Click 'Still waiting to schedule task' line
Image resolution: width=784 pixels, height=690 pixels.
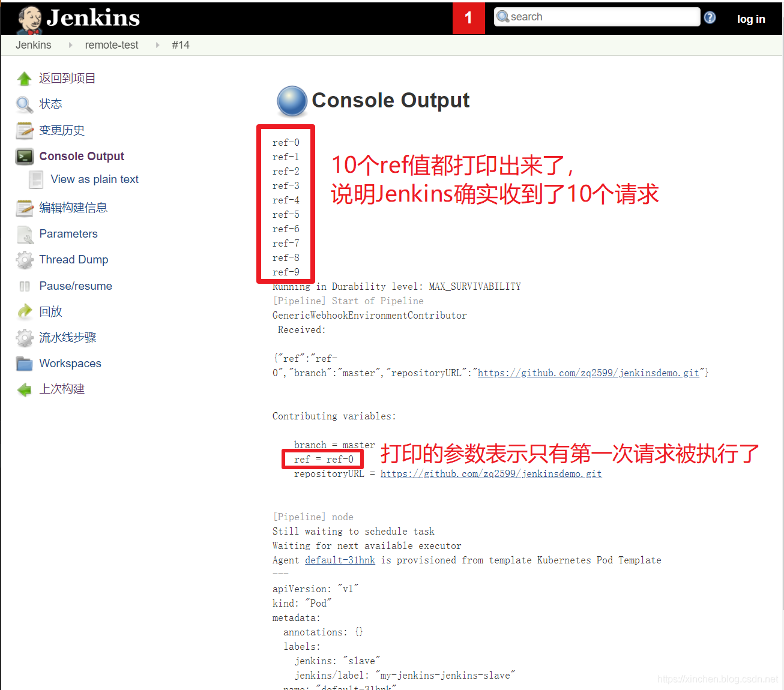[x=354, y=532]
